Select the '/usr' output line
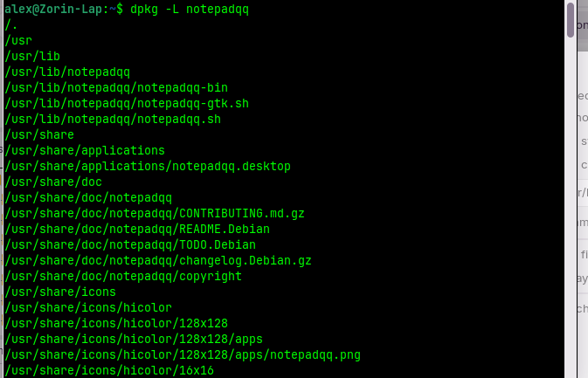The height and width of the screenshot is (378, 588). point(18,40)
